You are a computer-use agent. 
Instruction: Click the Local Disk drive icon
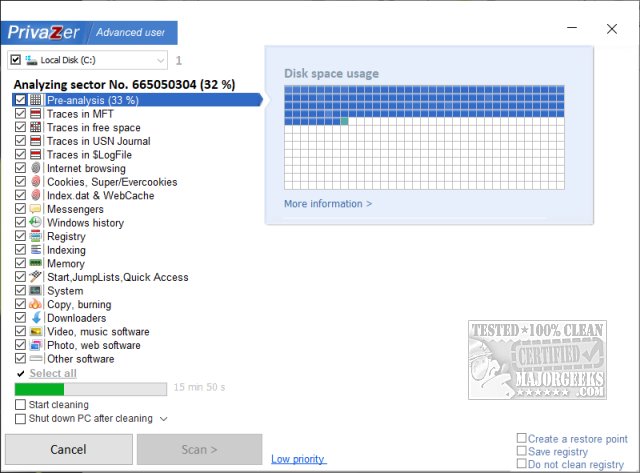(31, 60)
